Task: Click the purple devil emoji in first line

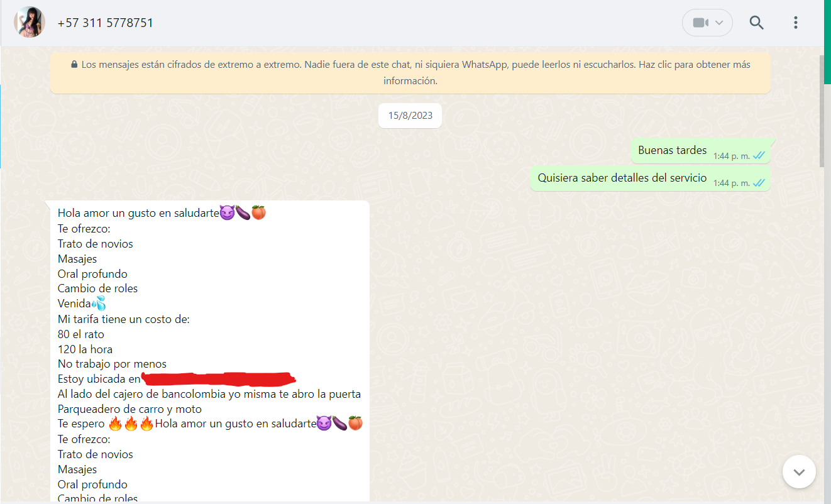Action: [x=227, y=214]
